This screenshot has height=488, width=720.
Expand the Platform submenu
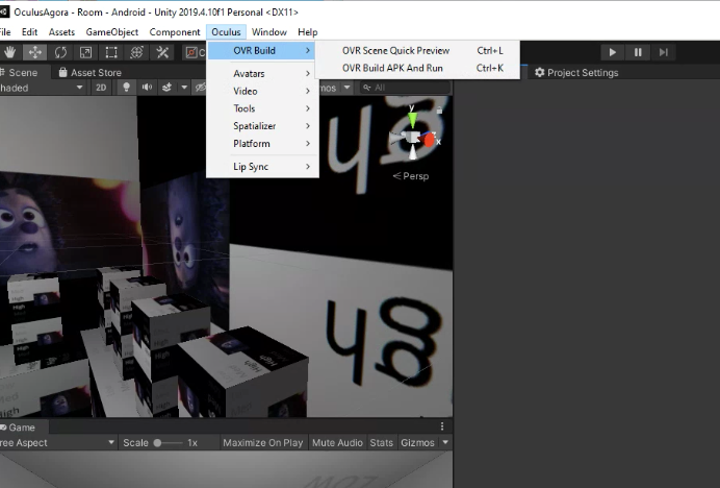(x=262, y=143)
